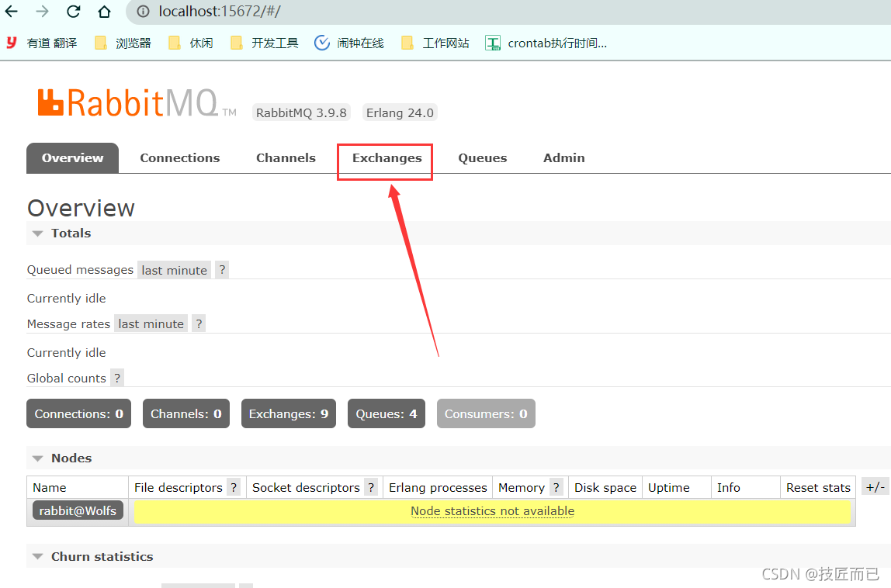Image resolution: width=891 pixels, height=588 pixels.
Task: Open the 有道 翻译 bookmark
Action: pos(42,43)
